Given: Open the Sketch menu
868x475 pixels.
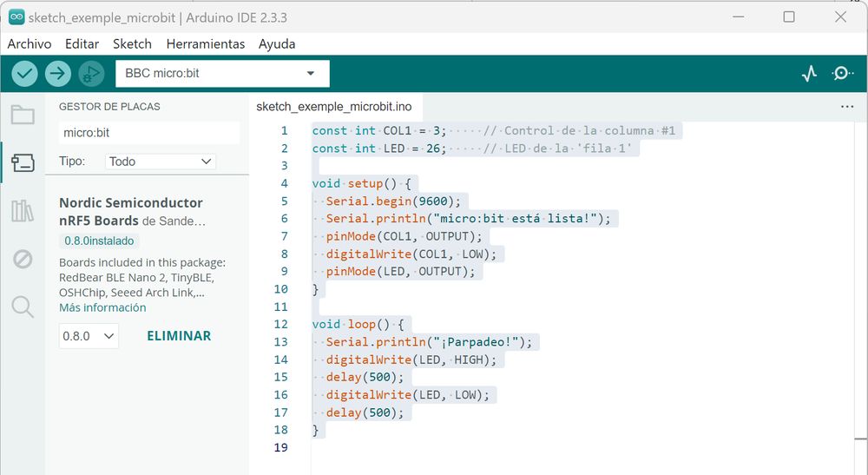Looking at the screenshot, I should pos(132,43).
